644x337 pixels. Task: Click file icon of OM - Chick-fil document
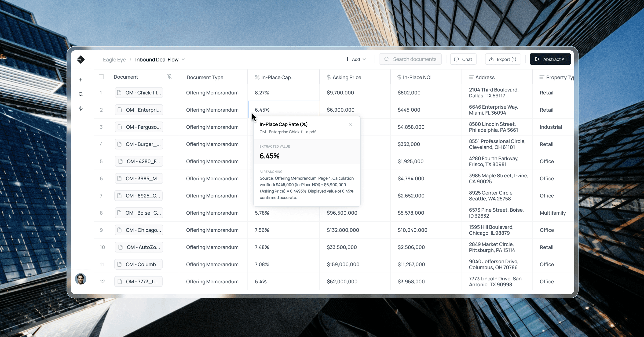pos(119,93)
